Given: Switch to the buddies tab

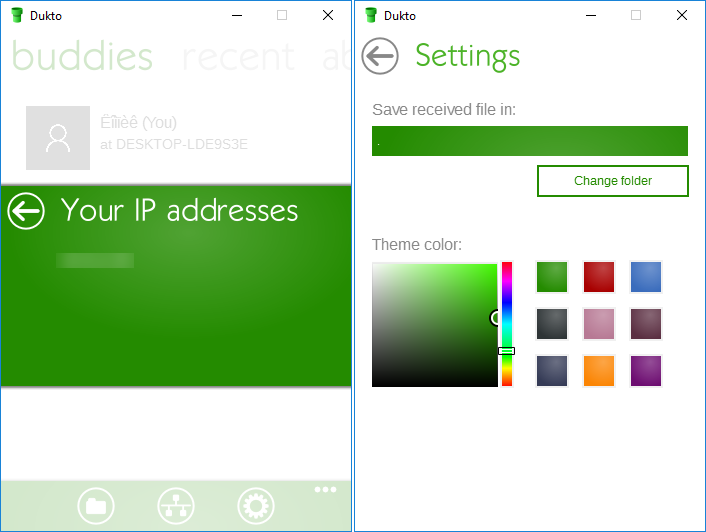Looking at the screenshot, I should pyautogui.click(x=82, y=57).
